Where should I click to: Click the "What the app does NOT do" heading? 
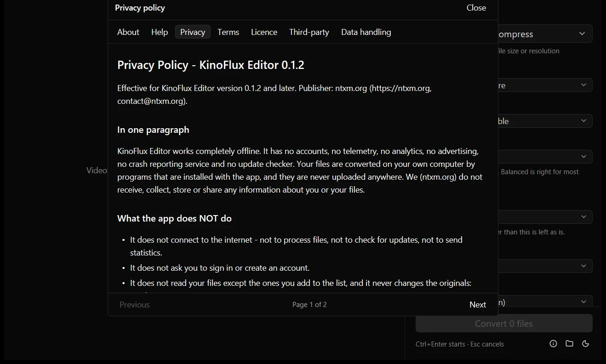pos(174,218)
